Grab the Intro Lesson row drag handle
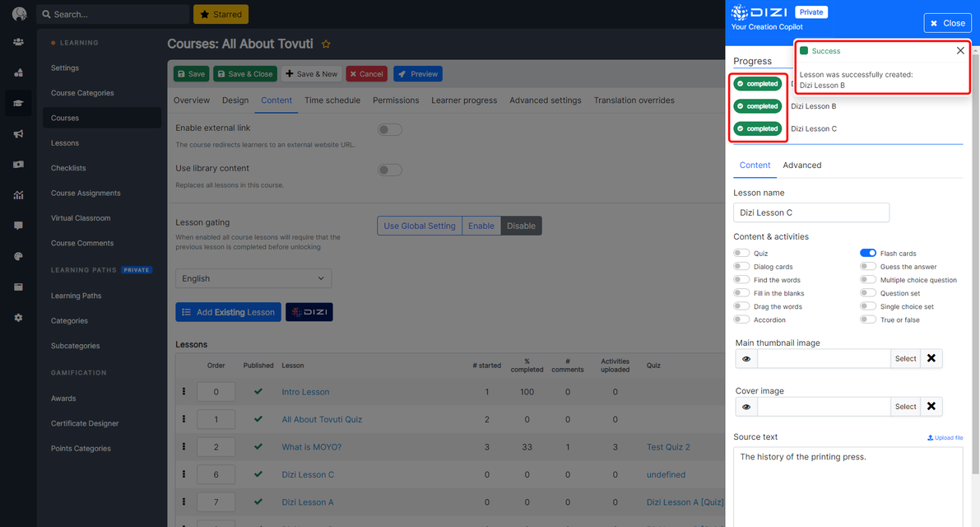Viewport: 980px width, 527px height. (183, 391)
